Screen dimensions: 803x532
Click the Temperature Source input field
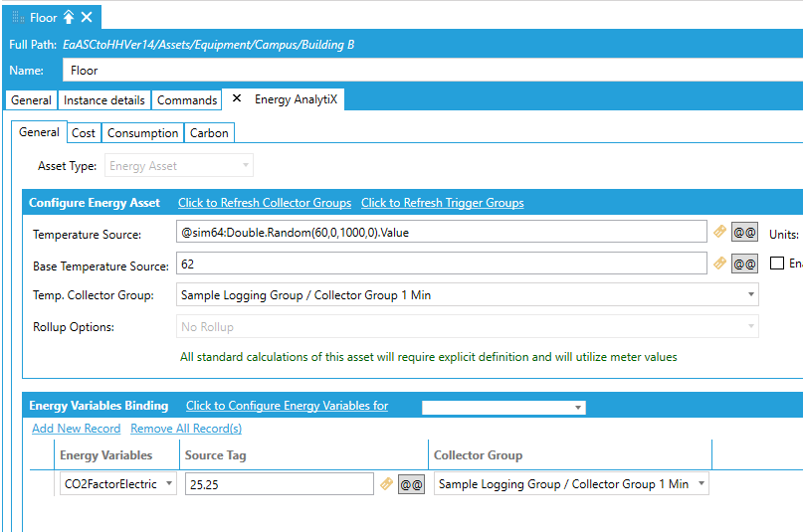pos(442,232)
